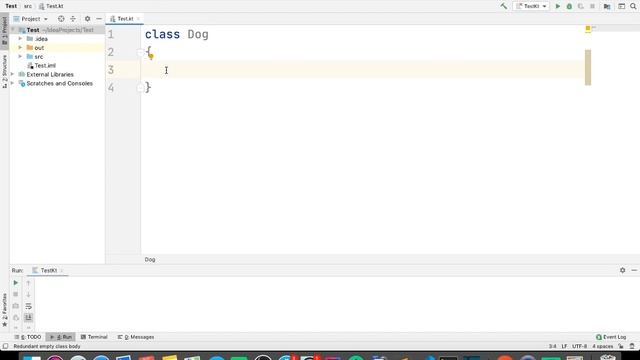This screenshot has width=640, height=360.
Task: Open Search Everywhere magnifier icon
Action: coord(633,6)
